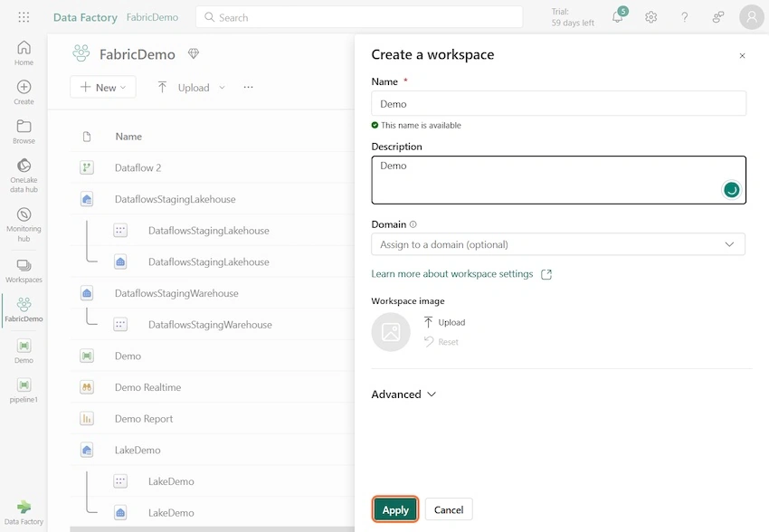
Task: Open Browse in the left sidebar
Action: (24, 131)
